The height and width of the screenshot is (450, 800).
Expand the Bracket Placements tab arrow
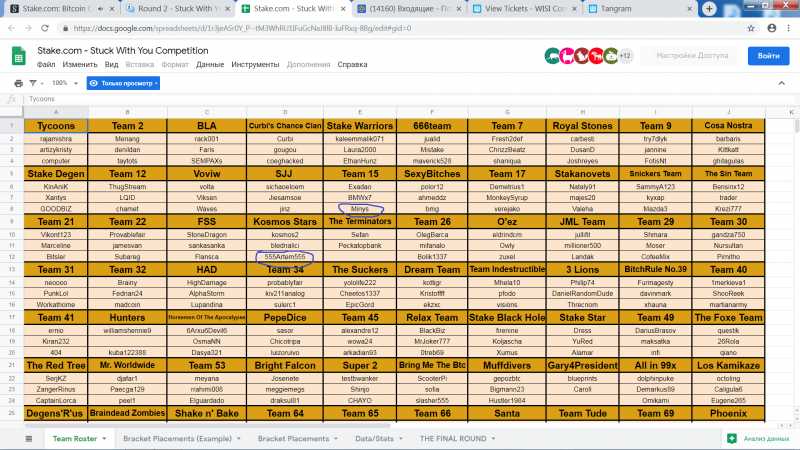[x=336, y=439]
